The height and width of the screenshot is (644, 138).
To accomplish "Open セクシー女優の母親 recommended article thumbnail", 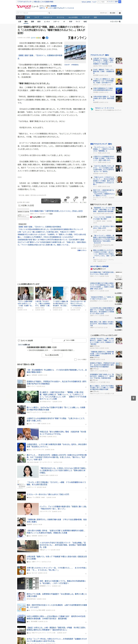I will [x=26, y=293].
